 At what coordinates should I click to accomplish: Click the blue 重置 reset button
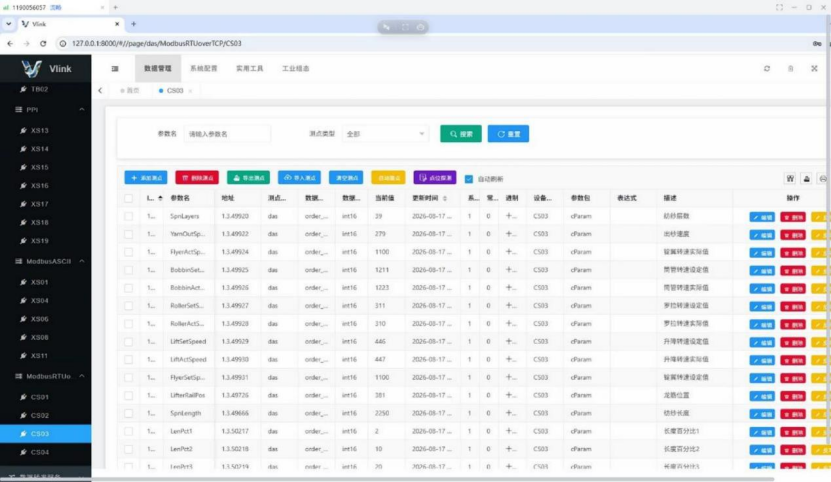point(508,134)
